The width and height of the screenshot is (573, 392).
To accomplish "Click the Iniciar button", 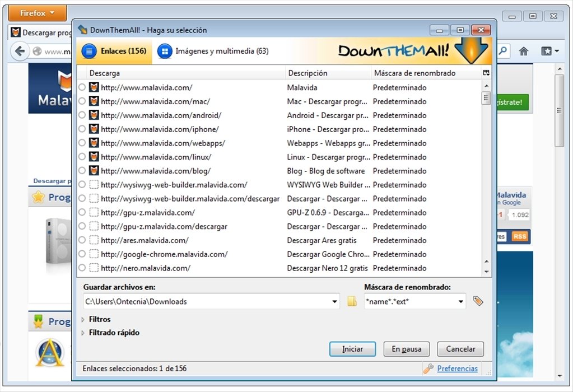I will [352, 349].
